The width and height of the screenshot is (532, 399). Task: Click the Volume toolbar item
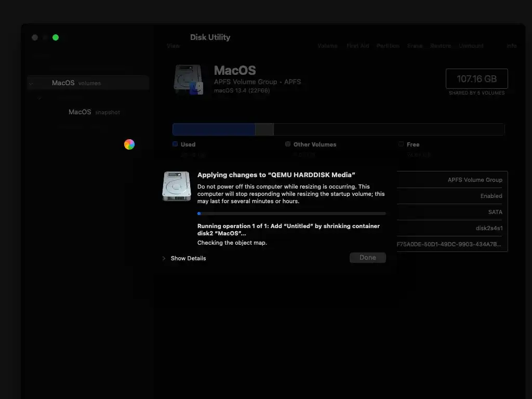click(327, 46)
